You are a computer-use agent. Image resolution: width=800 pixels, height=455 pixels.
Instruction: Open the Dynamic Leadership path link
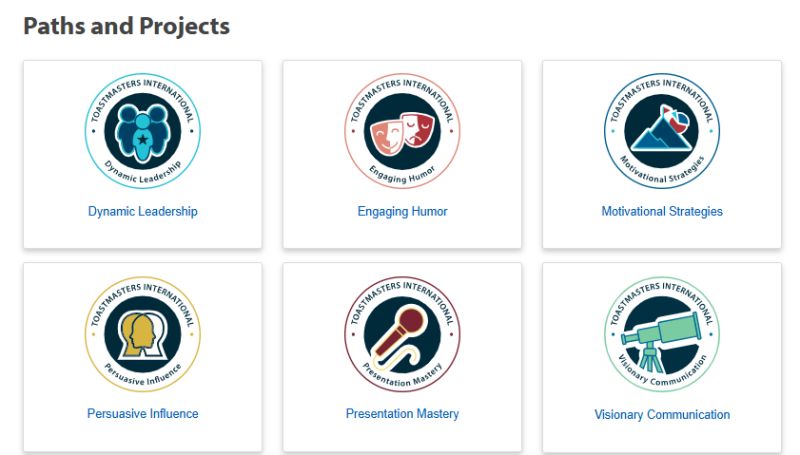tap(143, 211)
